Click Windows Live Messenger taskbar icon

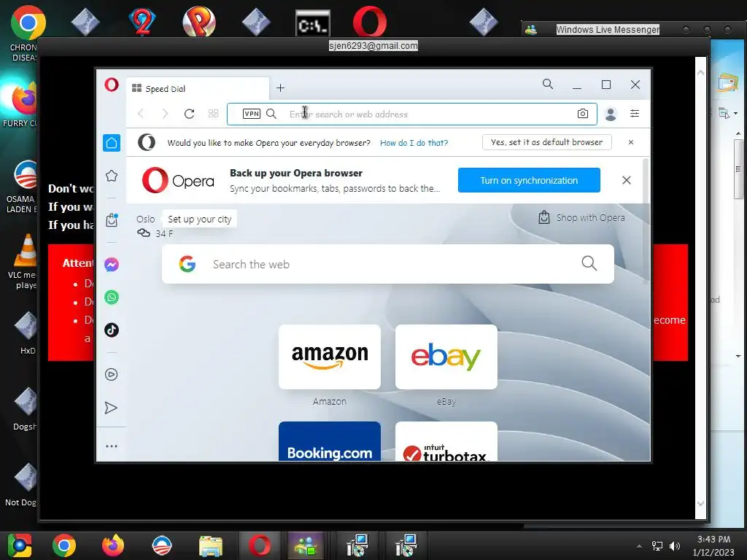[x=306, y=545]
